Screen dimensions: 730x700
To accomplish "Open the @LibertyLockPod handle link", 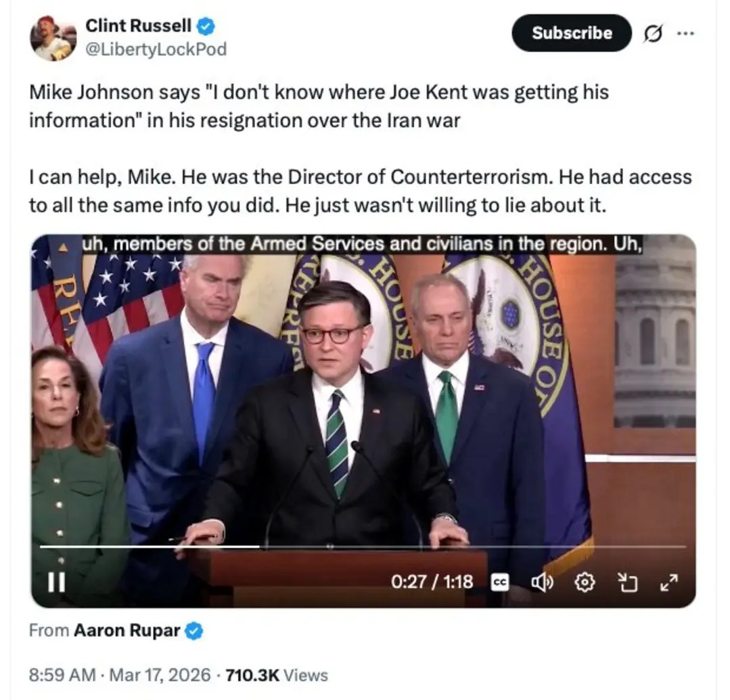I will [156, 49].
